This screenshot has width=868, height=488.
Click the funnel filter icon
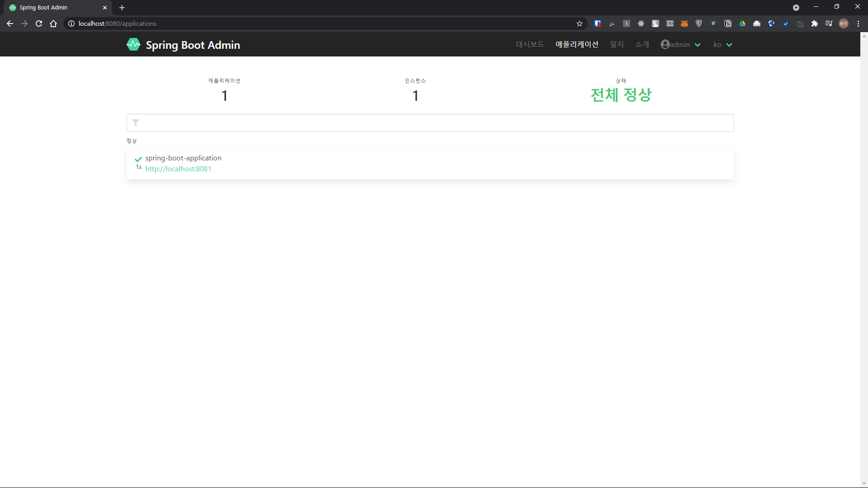(136, 123)
